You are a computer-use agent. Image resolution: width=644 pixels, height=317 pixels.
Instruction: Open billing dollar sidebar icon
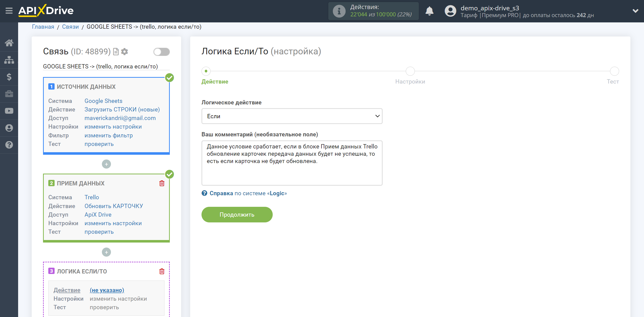[x=9, y=77]
